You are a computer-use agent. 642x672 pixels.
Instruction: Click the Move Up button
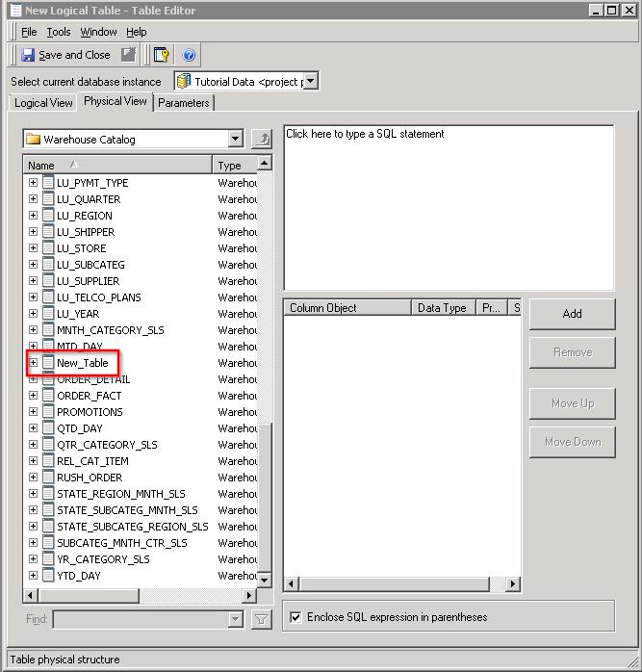(572, 403)
